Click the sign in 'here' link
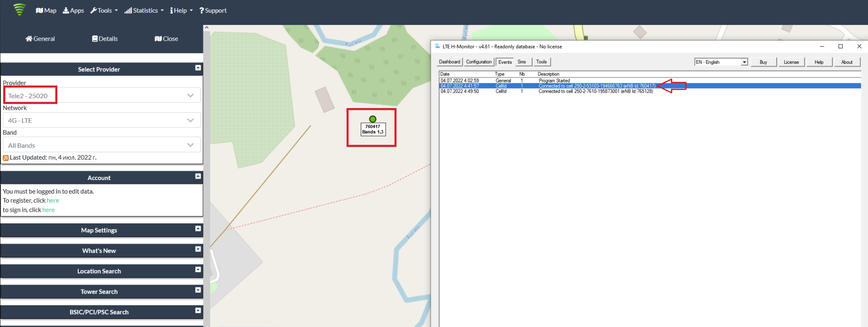868x327 pixels. tap(48, 210)
